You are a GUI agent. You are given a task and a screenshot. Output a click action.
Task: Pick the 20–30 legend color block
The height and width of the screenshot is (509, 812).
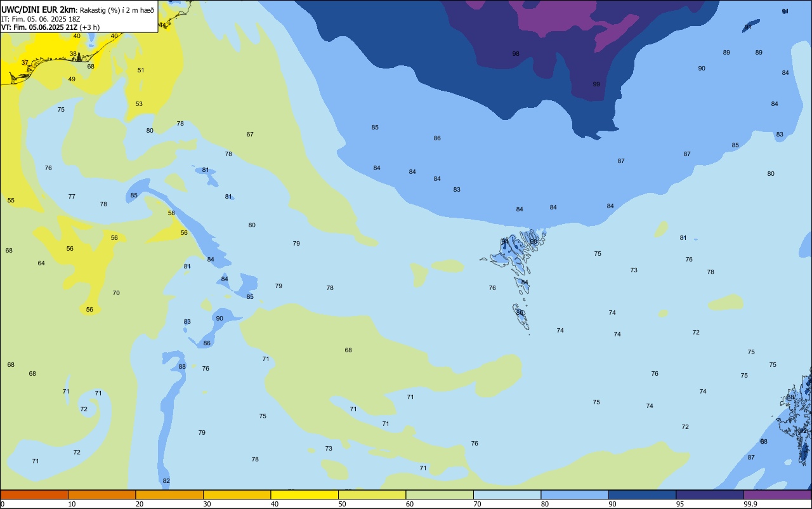click(x=169, y=494)
